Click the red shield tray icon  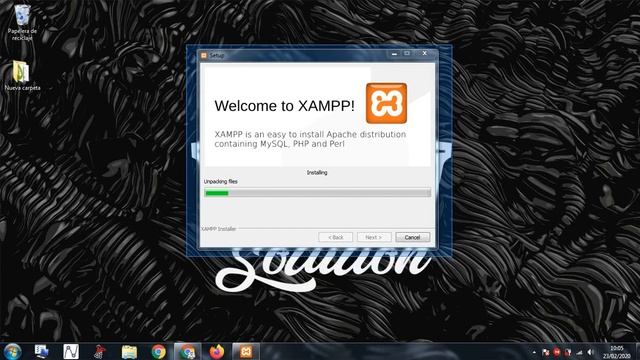click(568, 352)
